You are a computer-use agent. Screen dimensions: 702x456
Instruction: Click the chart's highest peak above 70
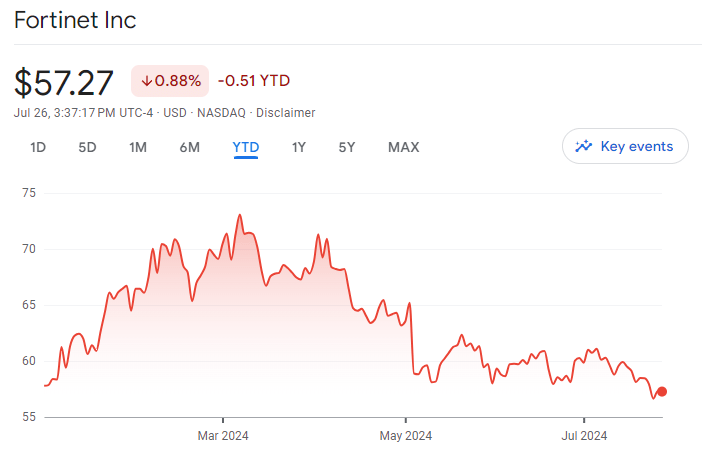[x=239, y=214]
